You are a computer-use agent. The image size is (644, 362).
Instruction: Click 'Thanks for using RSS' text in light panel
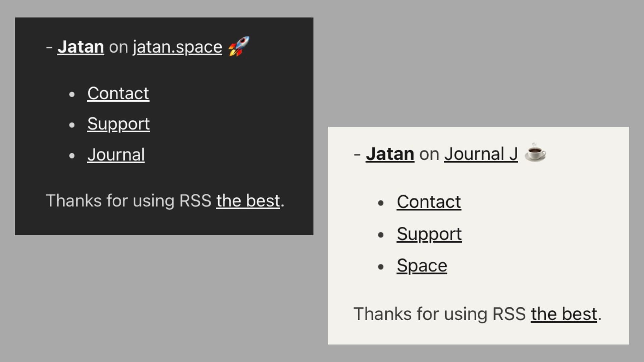click(439, 314)
